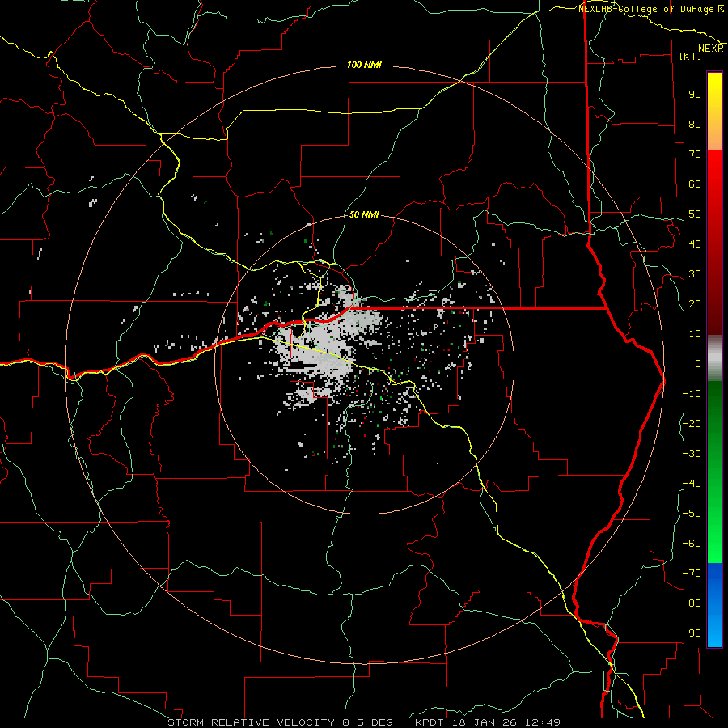Click the "50 NMI" range ring label
728x728 pixels.
[364, 214]
